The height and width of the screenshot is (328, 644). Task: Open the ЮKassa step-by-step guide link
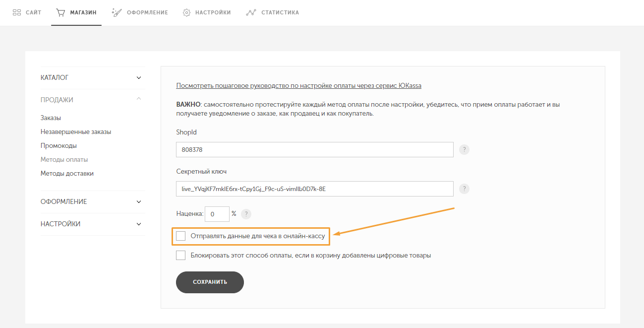point(299,86)
